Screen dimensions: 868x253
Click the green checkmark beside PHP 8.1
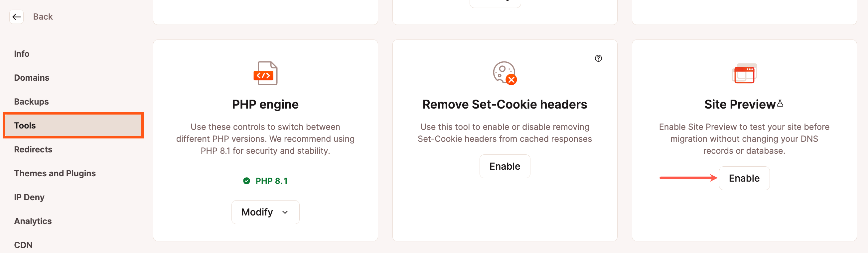tap(247, 181)
